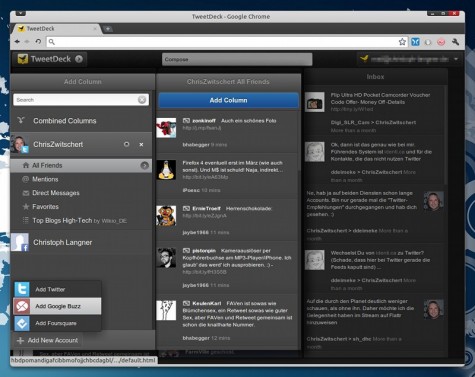The height and width of the screenshot is (377, 475).
Task: Click the ChrisZwitschert avatar with Twitter badge
Action: 19,144
